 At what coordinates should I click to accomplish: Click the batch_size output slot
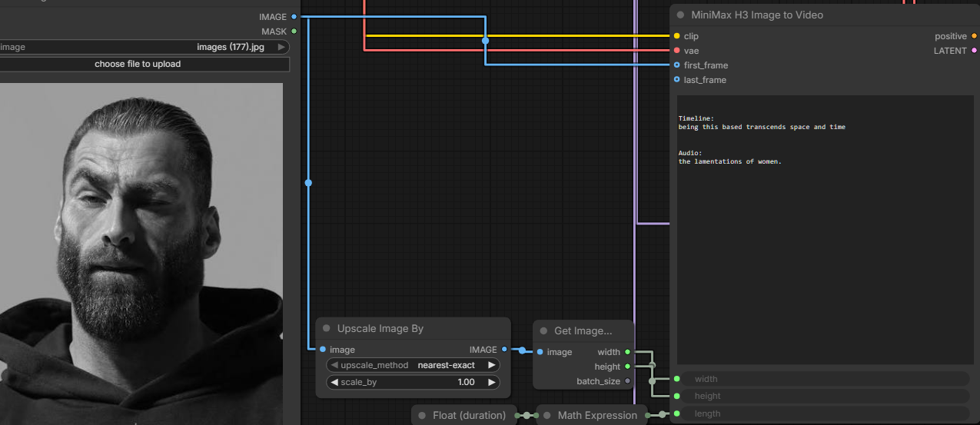[x=628, y=381]
